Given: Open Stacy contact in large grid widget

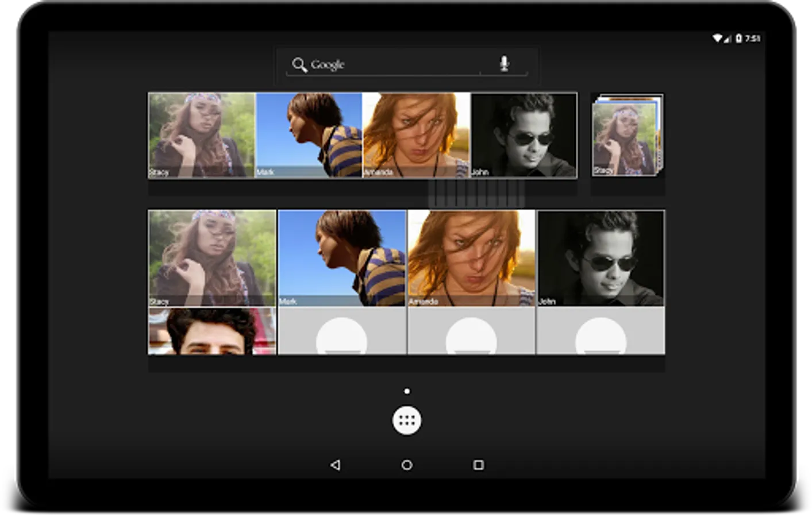Looking at the screenshot, I should (x=212, y=258).
